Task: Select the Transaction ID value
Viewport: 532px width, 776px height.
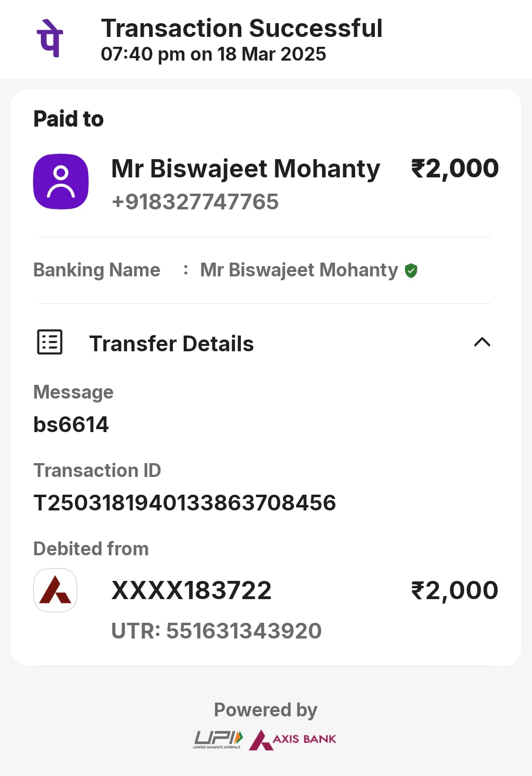Action: 185,503
